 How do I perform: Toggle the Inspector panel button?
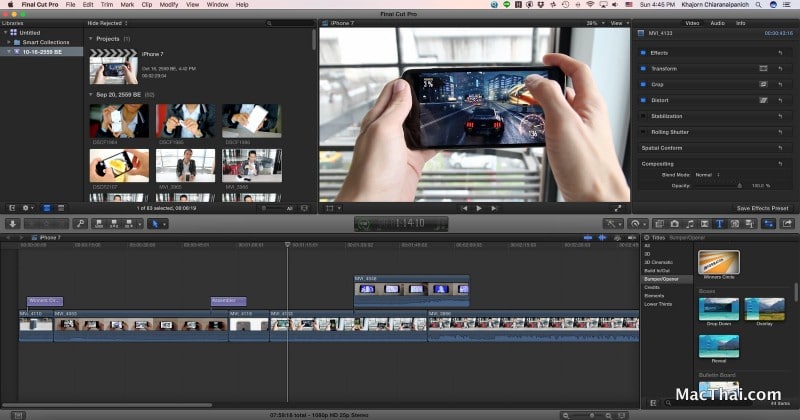tap(768, 224)
